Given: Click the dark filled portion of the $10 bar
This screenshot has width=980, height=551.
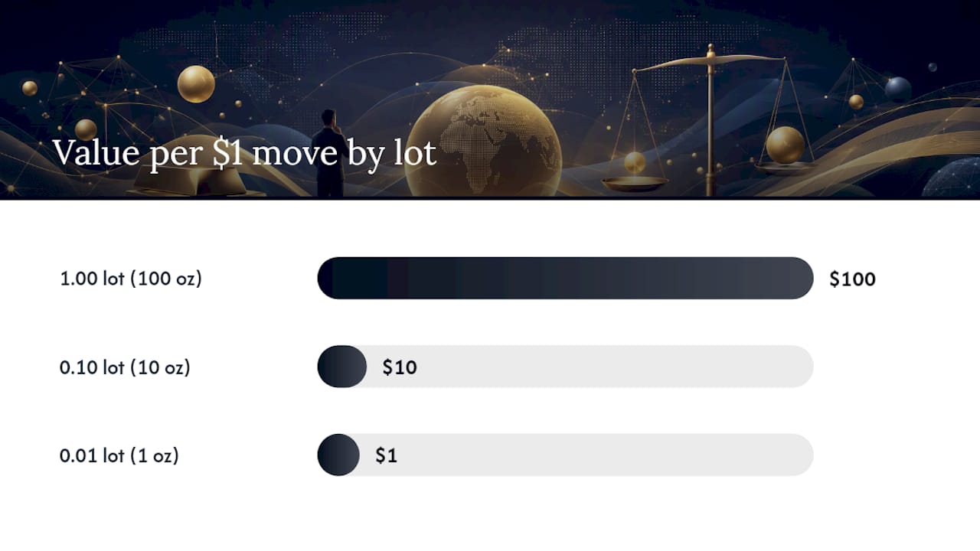Looking at the screenshot, I should 342,367.
